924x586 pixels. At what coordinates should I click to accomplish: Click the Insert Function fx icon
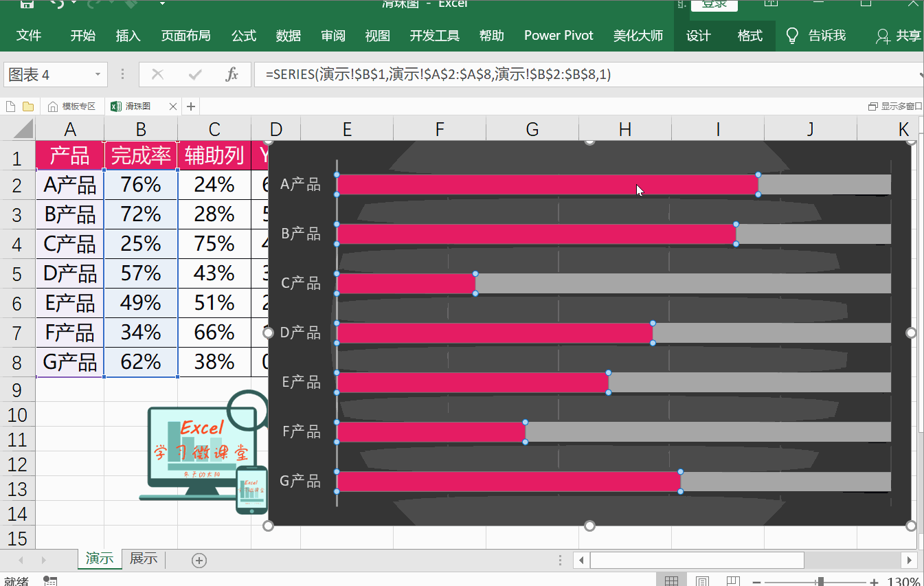click(x=232, y=74)
